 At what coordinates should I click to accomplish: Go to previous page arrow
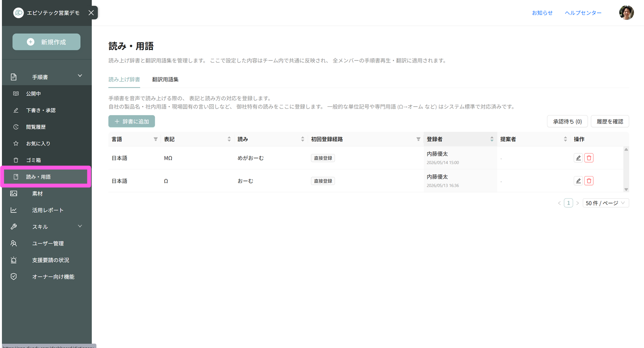(x=559, y=203)
